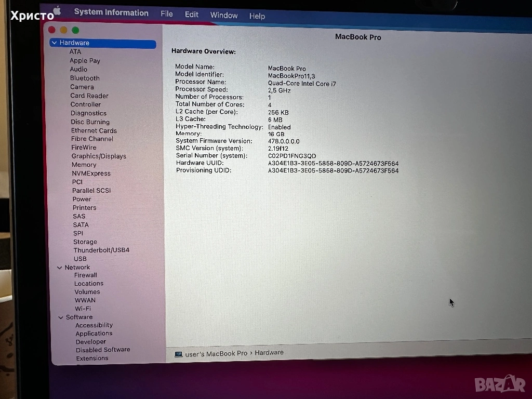Select NVMExpress in the sidebar

coord(91,174)
